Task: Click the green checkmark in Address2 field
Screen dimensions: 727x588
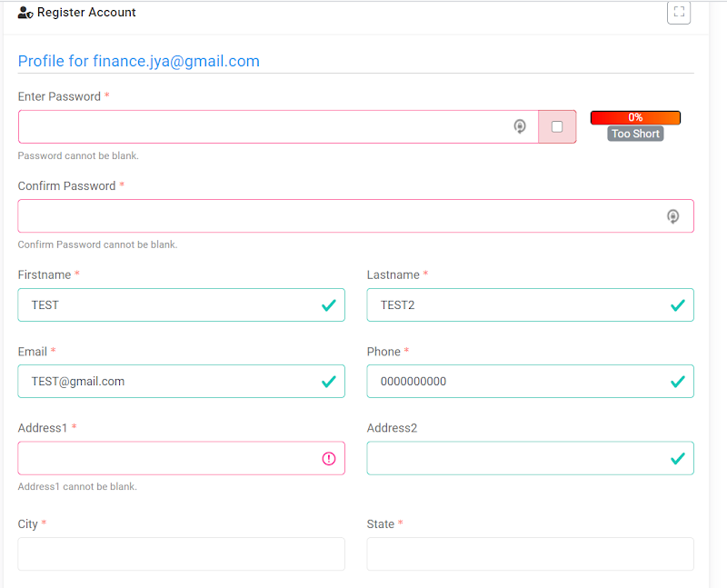Action: (x=678, y=459)
